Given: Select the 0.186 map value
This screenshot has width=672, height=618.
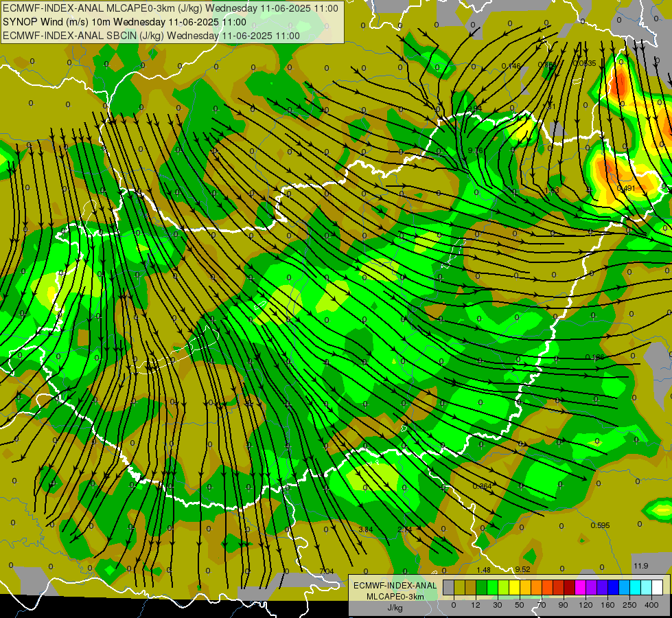Looking at the screenshot, I should [x=595, y=357].
